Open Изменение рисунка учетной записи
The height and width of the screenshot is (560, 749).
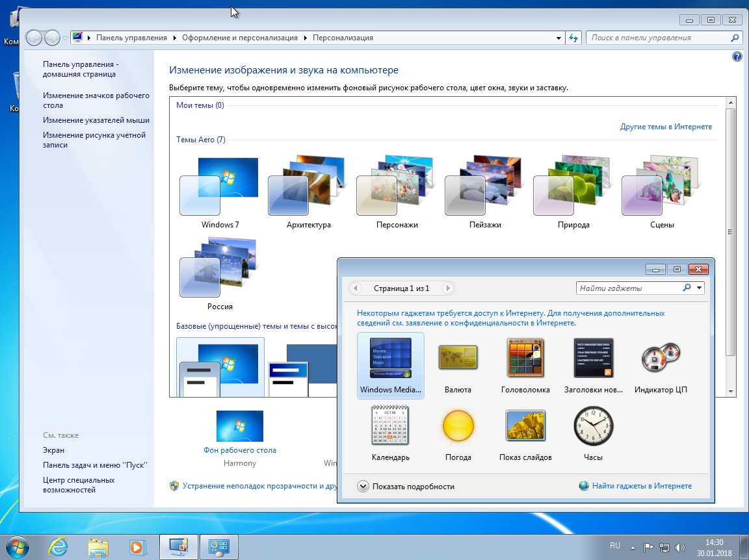coord(94,140)
